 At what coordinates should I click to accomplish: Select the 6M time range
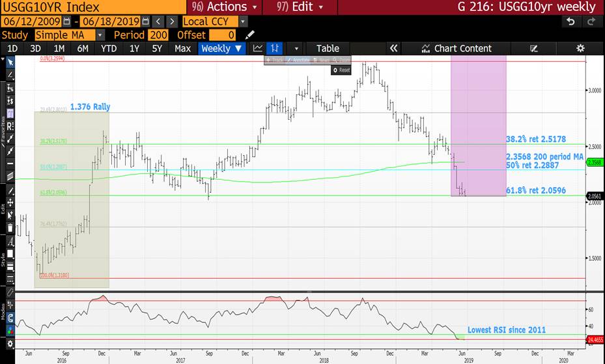click(83, 49)
